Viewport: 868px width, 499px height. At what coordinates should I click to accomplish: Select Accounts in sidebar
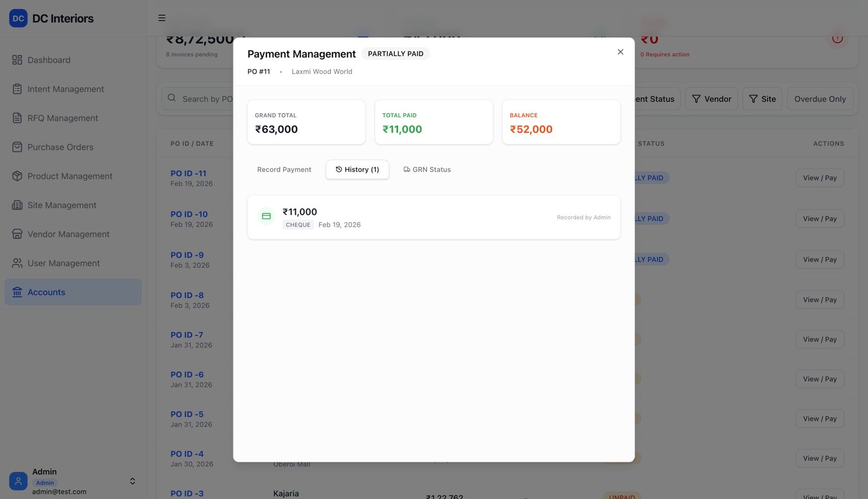click(x=46, y=293)
